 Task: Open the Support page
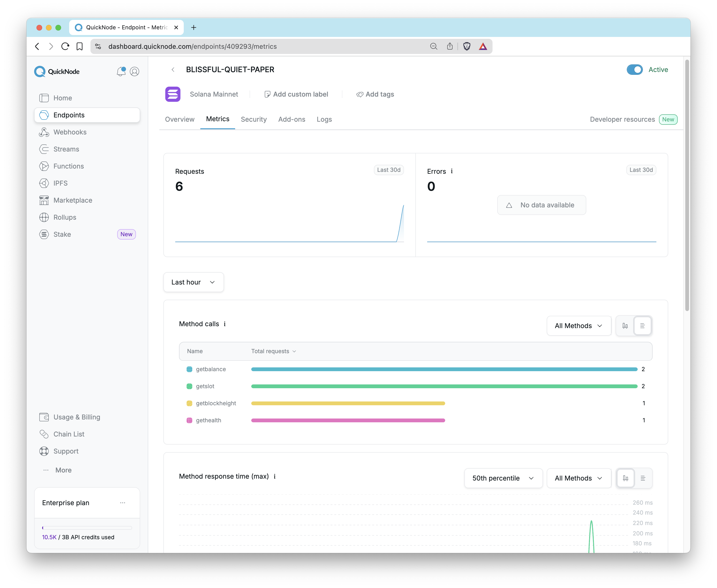(87, 451)
